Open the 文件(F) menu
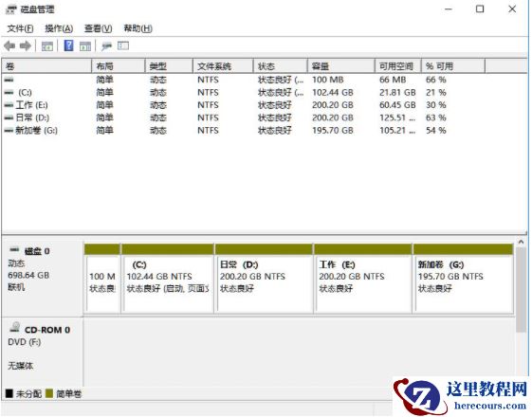 (20, 28)
